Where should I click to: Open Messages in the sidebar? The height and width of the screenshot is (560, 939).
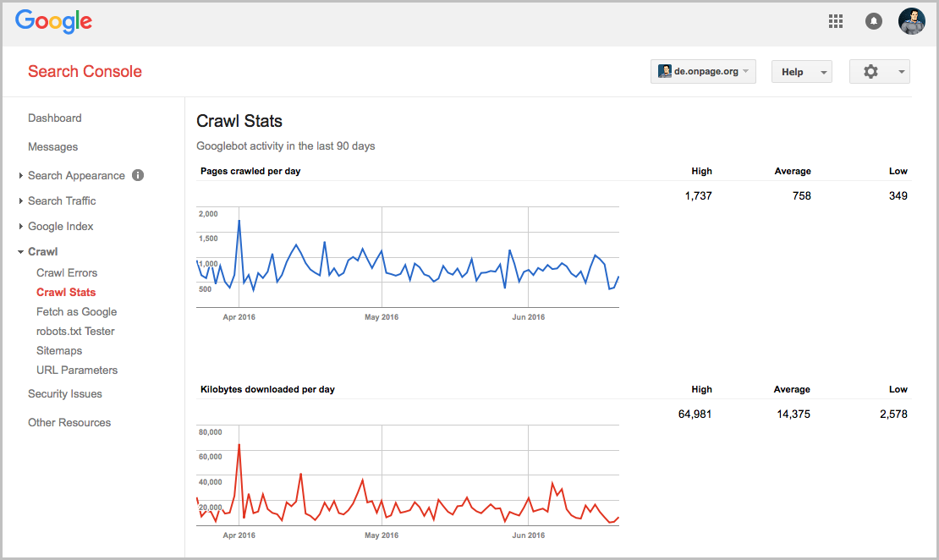pyautogui.click(x=52, y=146)
